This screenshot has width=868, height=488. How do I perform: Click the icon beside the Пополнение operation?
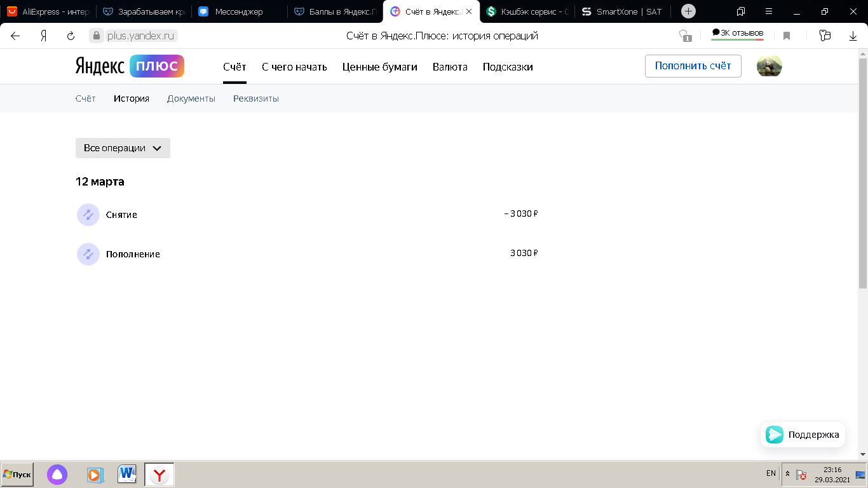pyautogui.click(x=88, y=254)
